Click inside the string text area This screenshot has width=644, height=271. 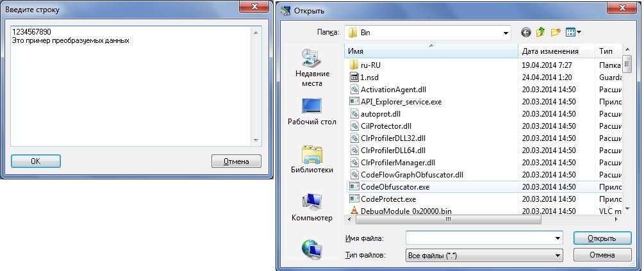[128, 90]
